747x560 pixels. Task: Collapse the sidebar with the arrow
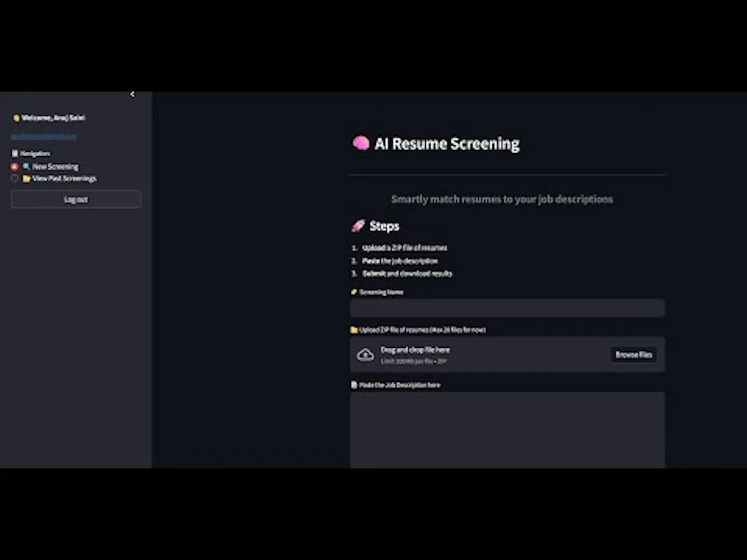pos(132,95)
